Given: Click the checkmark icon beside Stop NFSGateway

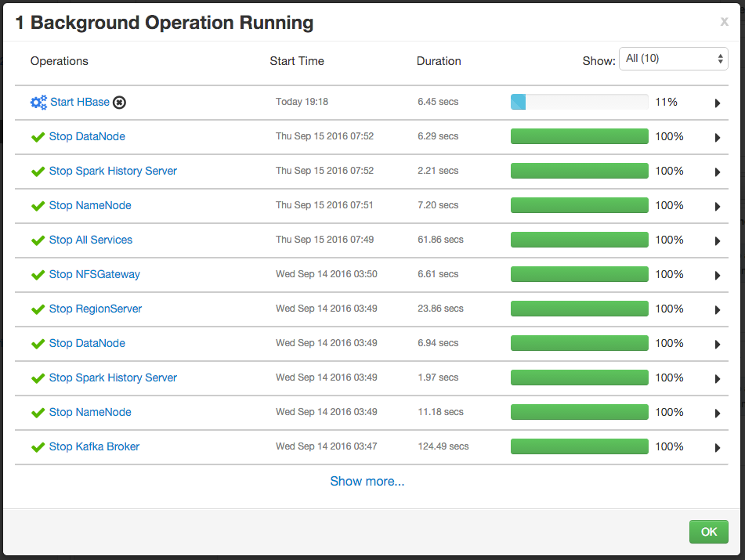Looking at the screenshot, I should click(38, 275).
